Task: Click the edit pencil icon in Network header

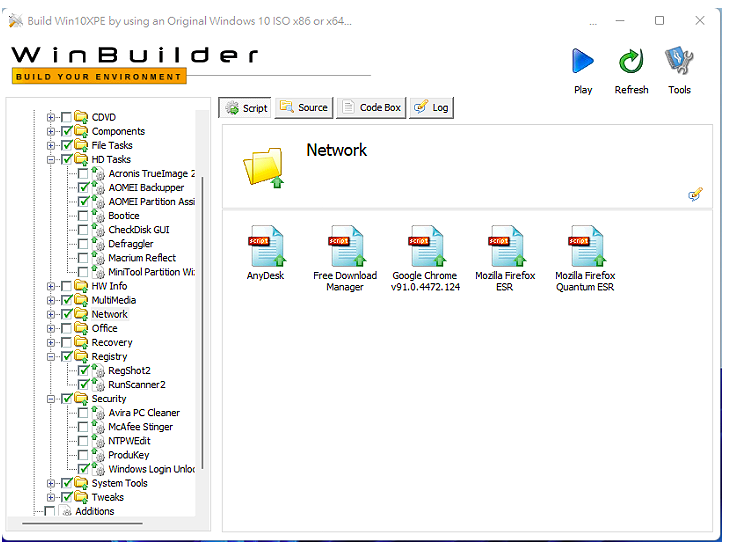Action: [x=696, y=194]
